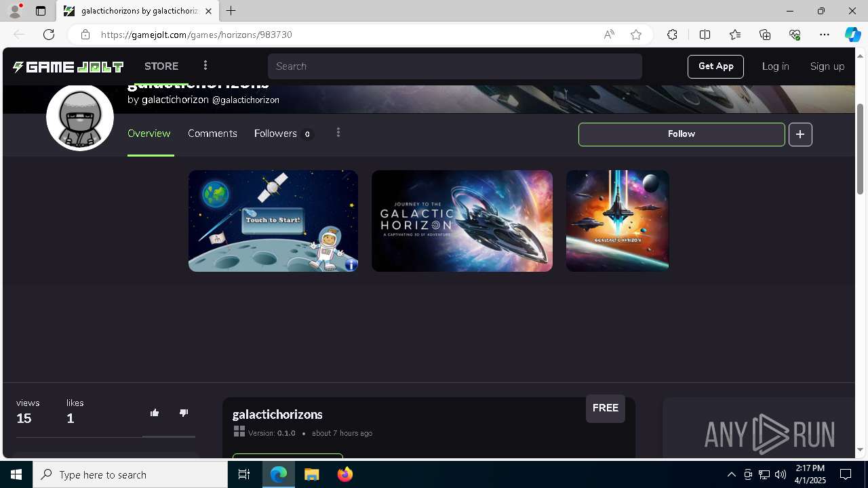Open the Browser essentials heart icon
This screenshot has height=488, width=868.
795,35
